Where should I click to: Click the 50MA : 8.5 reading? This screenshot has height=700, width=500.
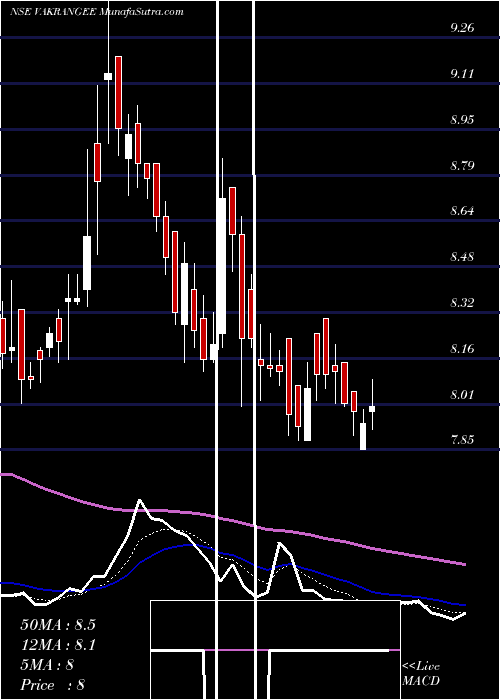pyautogui.click(x=58, y=625)
